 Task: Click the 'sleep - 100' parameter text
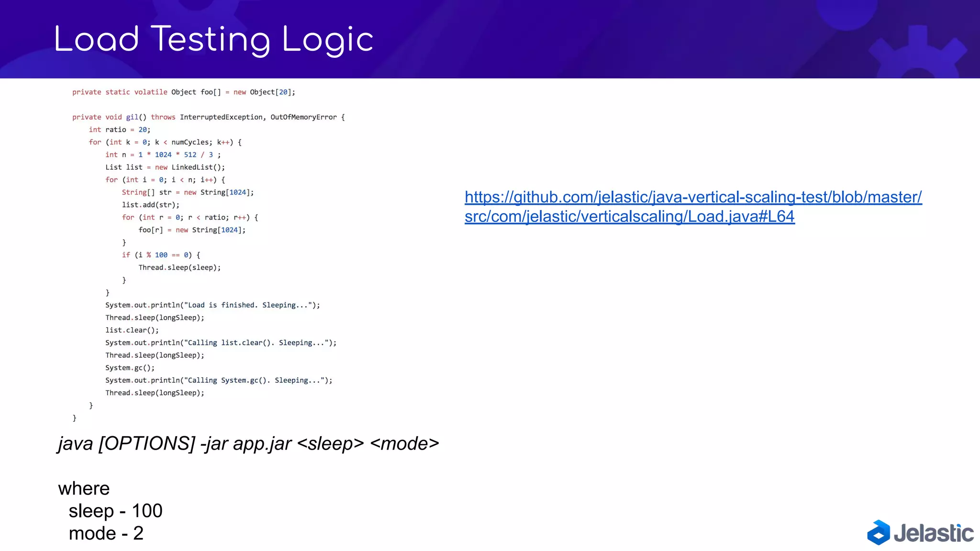point(115,511)
